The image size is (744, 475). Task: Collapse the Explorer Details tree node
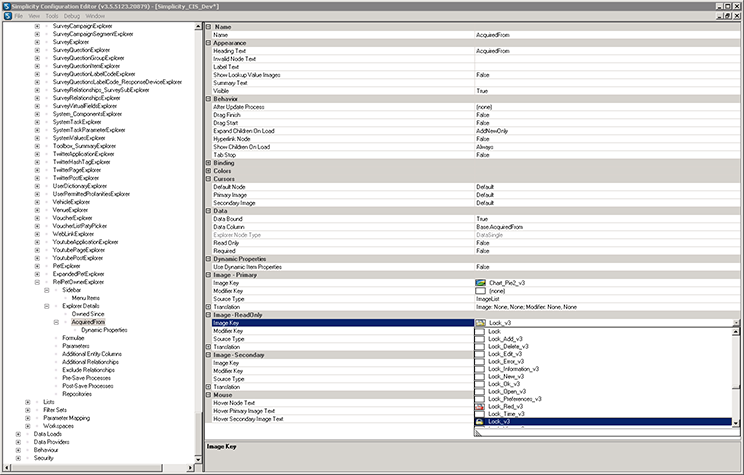(x=46, y=306)
